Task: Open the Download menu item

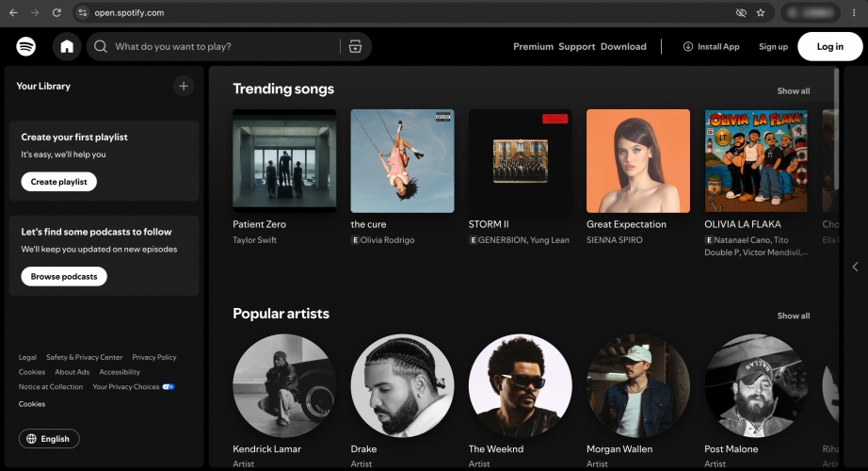Action: [x=623, y=46]
